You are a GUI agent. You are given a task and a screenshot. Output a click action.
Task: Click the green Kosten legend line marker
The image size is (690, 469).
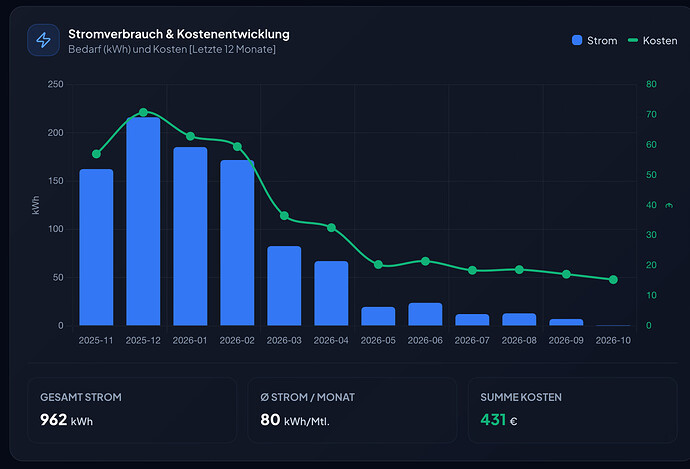point(633,40)
